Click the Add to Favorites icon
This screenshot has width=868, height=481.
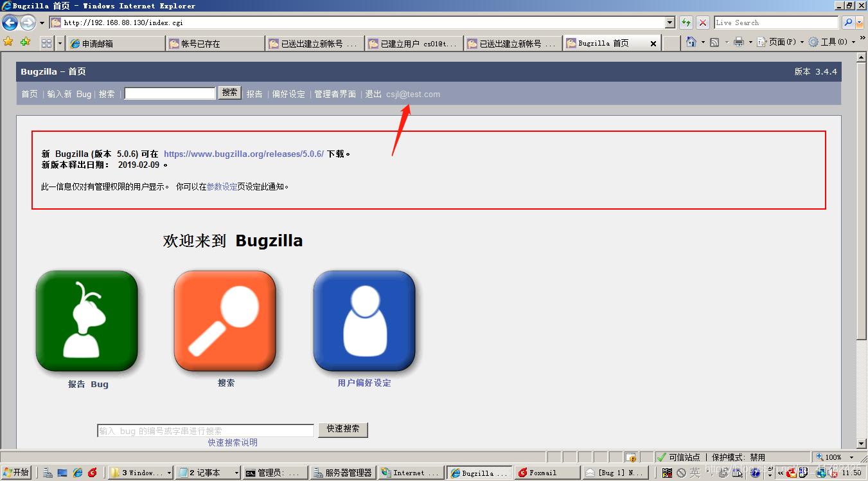click(25, 42)
